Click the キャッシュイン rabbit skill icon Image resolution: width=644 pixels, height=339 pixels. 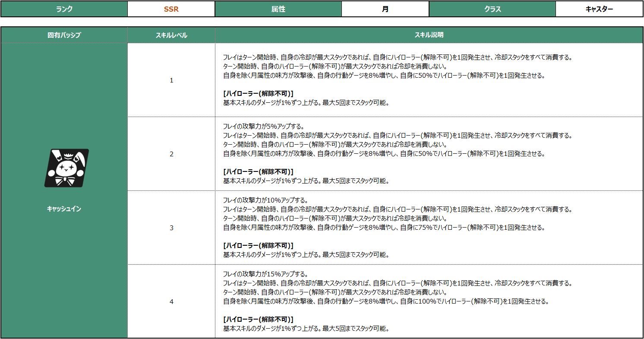coord(66,168)
